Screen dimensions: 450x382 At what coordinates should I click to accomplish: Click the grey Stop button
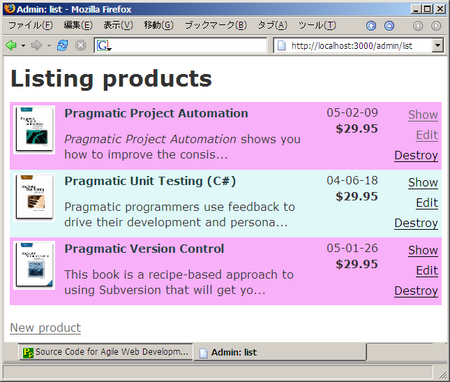[x=80, y=45]
